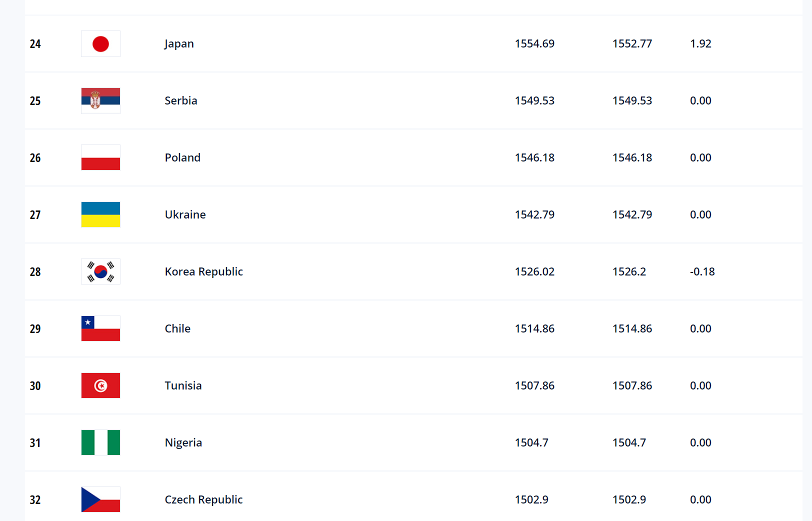Open the Czech Republic team link
The width and height of the screenshot is (812, 521).
point(203,499)
